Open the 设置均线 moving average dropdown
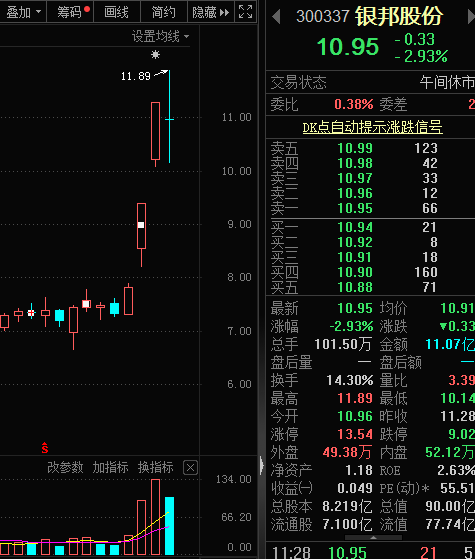 pyautogui.click(x=160, y=36)
